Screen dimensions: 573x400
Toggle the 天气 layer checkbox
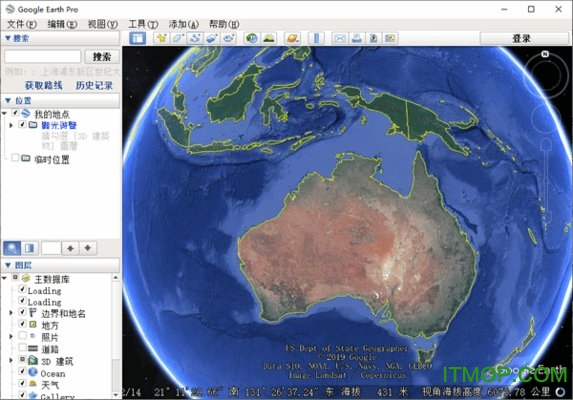[22, 383]
